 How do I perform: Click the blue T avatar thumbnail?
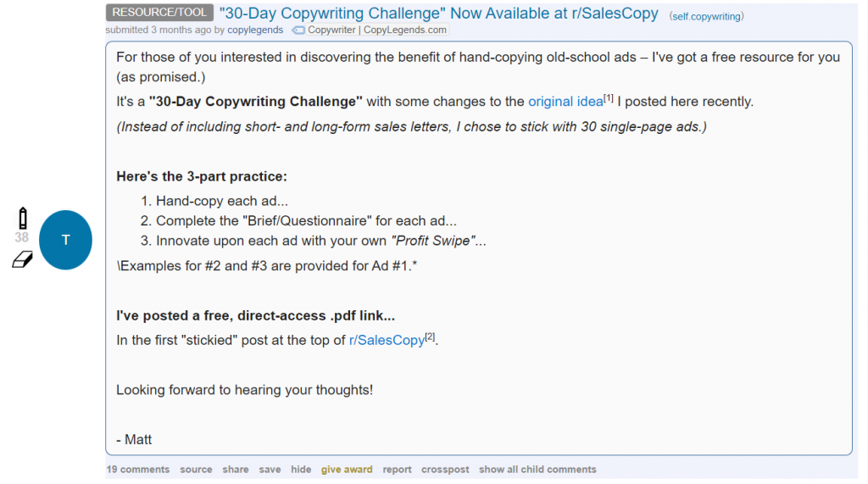tap(65, 240)
